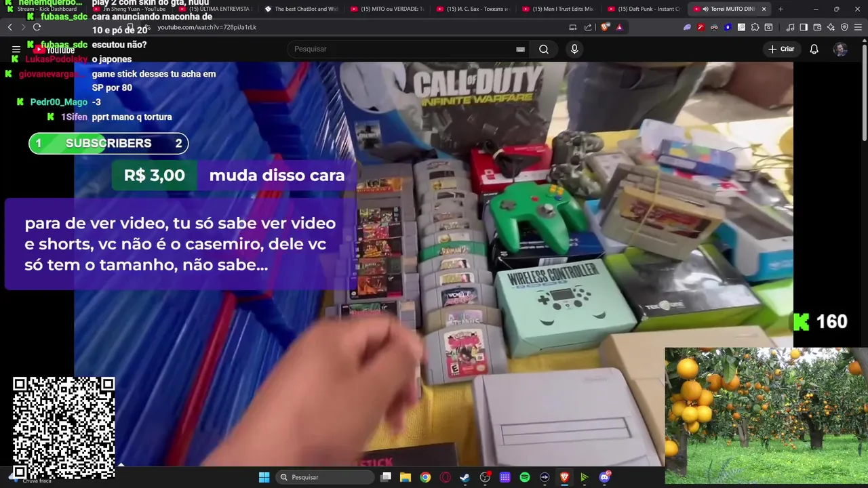Open File Explorer from the taskbar
868x488 pixels.
click(406, 477)
